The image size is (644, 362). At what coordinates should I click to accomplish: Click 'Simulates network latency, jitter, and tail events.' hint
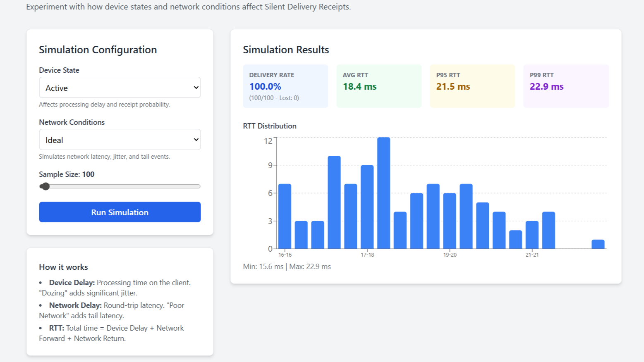[105, 157]
